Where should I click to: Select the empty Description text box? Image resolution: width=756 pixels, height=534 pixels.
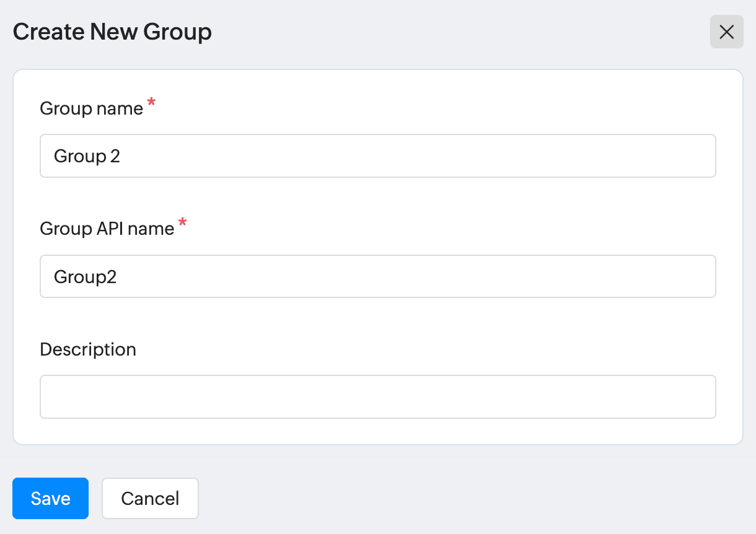377,396
